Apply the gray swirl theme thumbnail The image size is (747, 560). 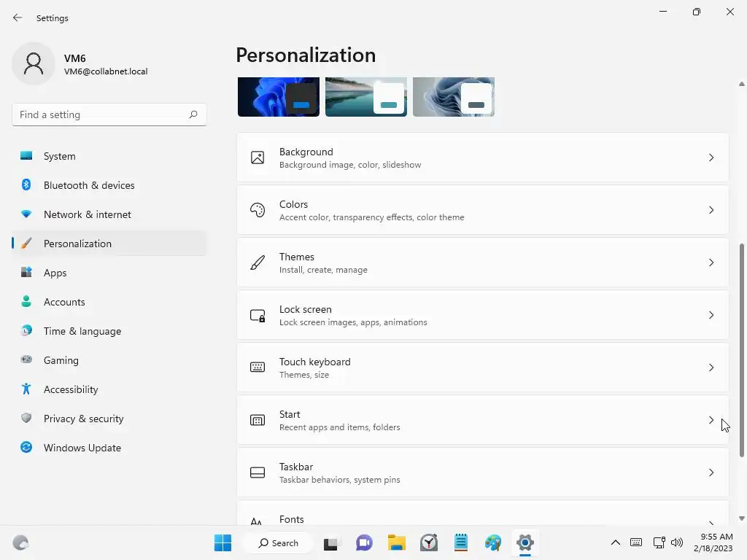coord(454,97)
